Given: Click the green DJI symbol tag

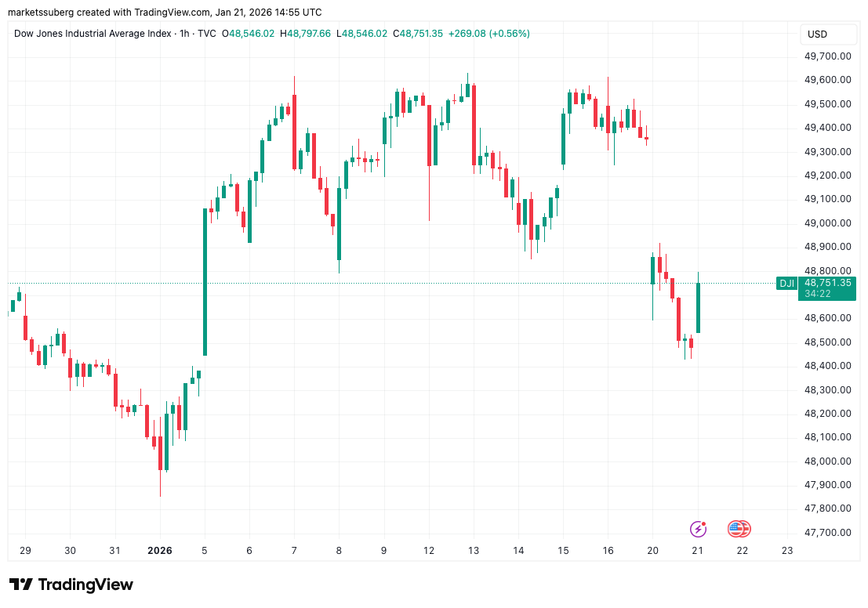Looking at the screenshot, I should point(786,283).
